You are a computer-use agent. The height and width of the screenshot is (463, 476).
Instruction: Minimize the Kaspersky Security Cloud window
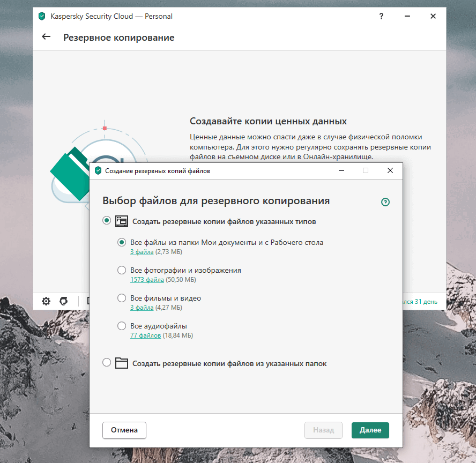click(407, 17)
